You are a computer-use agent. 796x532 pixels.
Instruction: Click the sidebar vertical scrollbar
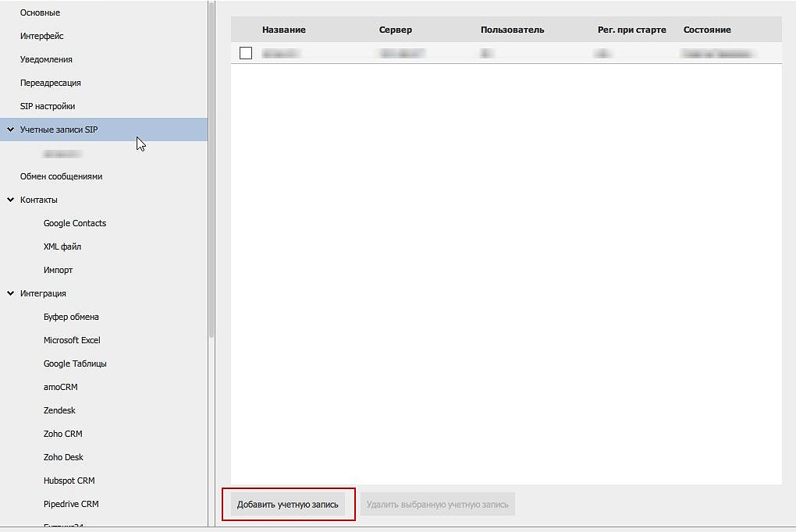pos(211,172)
